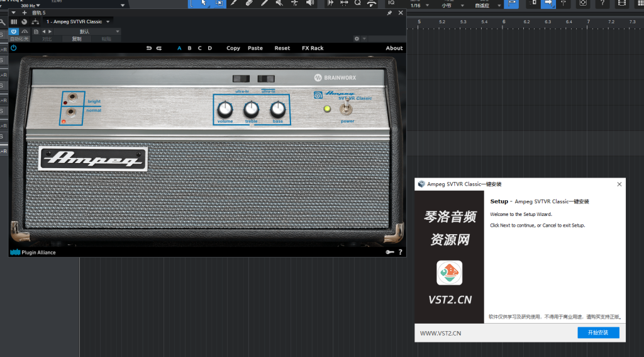
Task: Choose the Listen speaker tool
Action: point(310,3)
